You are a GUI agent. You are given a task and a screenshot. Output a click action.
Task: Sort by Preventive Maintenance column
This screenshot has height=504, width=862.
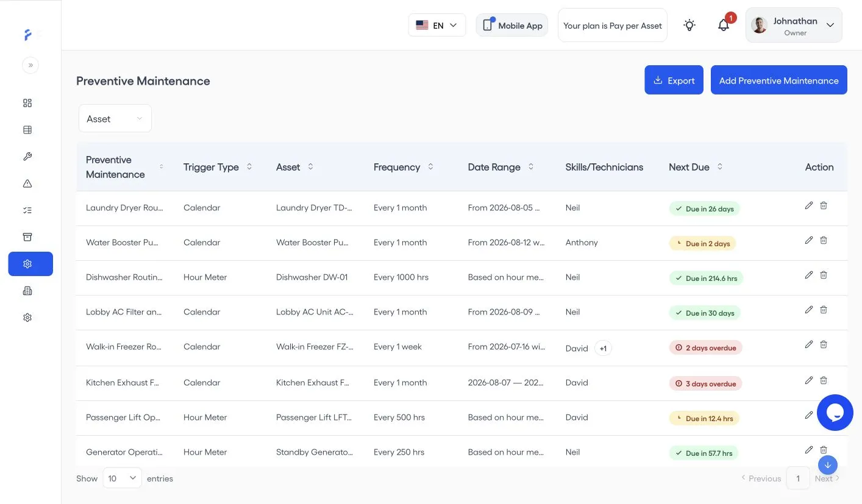(162, 166)
